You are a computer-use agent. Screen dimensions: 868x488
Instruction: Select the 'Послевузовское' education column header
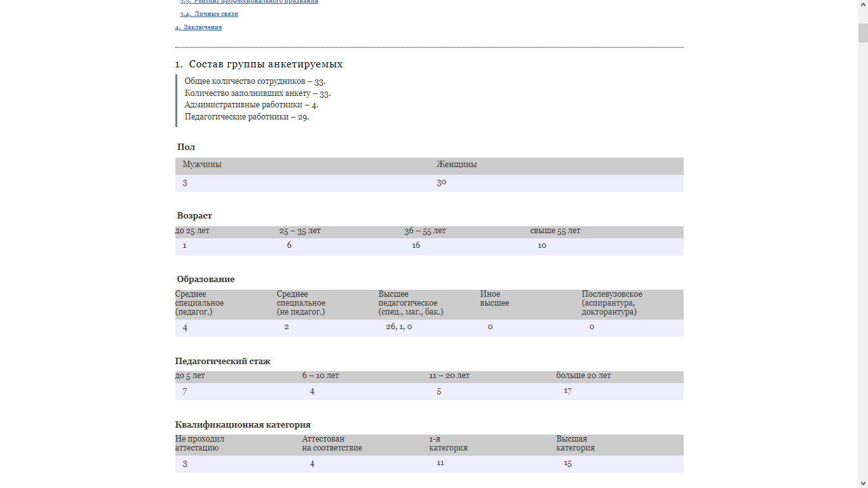(x=612, y=303)
